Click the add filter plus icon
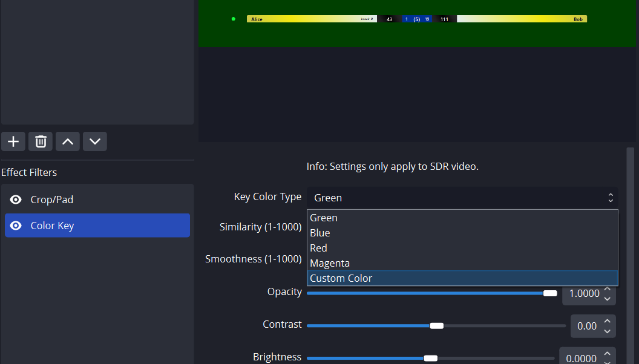 (13, 141)
